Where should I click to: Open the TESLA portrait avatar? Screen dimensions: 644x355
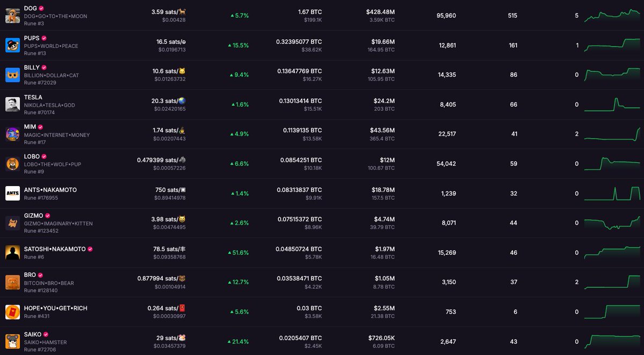(13, 105)
